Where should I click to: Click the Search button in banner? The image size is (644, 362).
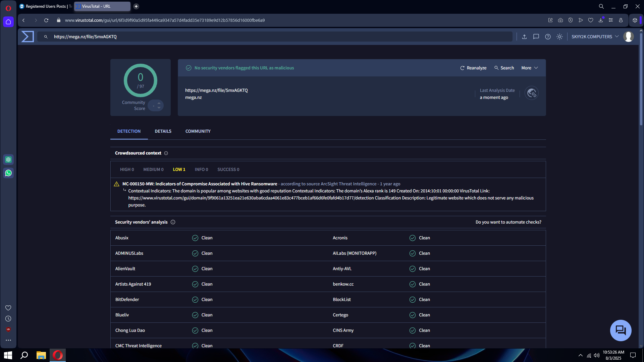tap(504, 68)
